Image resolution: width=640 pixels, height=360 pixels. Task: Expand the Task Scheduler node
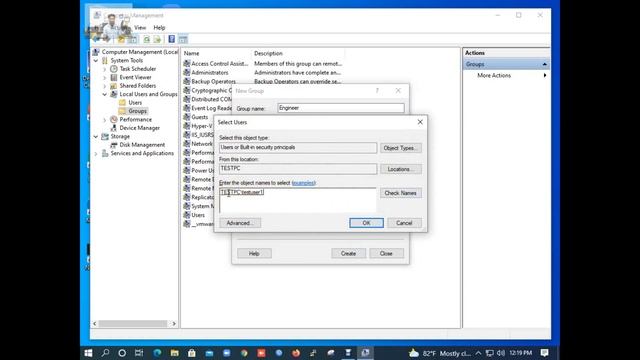104,69
